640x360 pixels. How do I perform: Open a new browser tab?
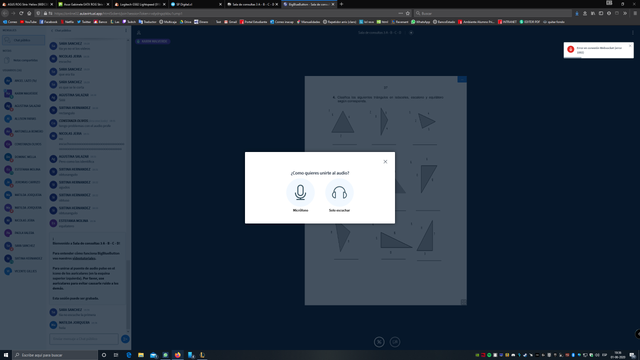click(x=341, y=4)
